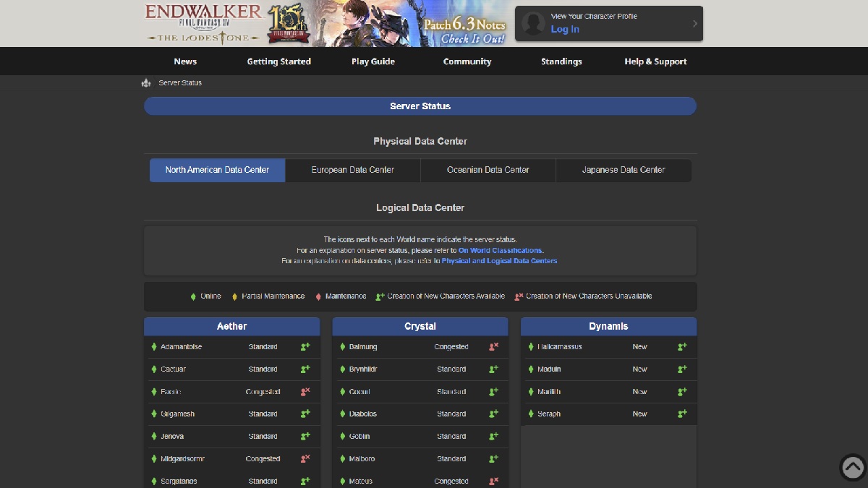Click the Patch 6.3 Notes banner
868x488 pixels.
(463, 29)
